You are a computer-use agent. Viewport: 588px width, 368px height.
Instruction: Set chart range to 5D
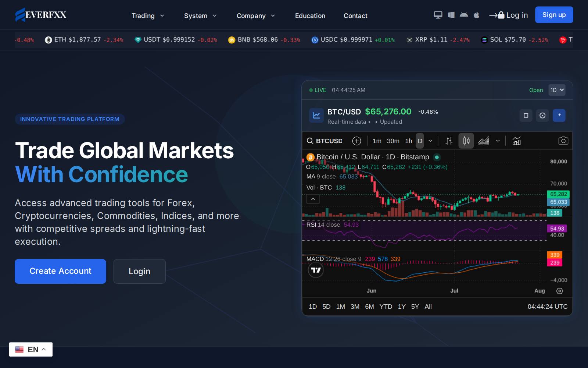(x=326, y=307)
